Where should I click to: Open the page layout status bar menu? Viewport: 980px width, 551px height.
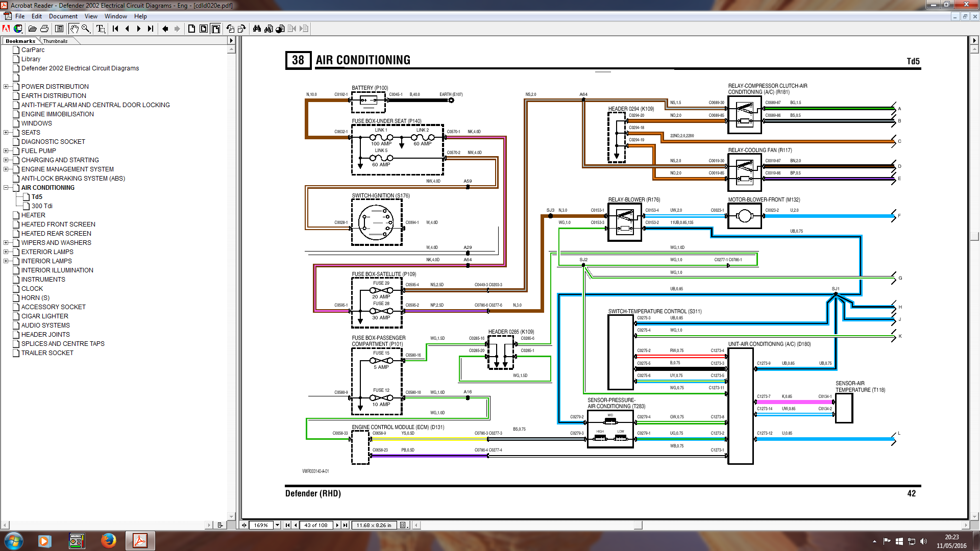[x=403, y=525]
